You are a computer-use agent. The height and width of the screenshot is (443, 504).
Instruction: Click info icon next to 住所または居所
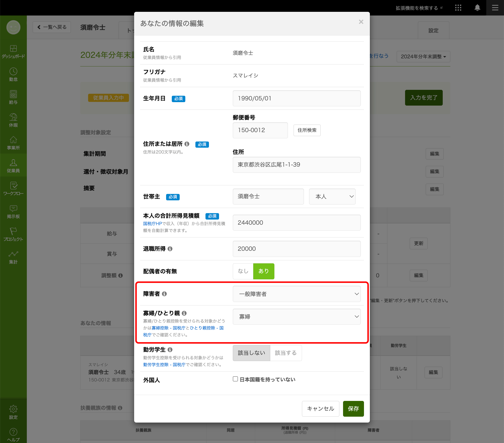187,144
